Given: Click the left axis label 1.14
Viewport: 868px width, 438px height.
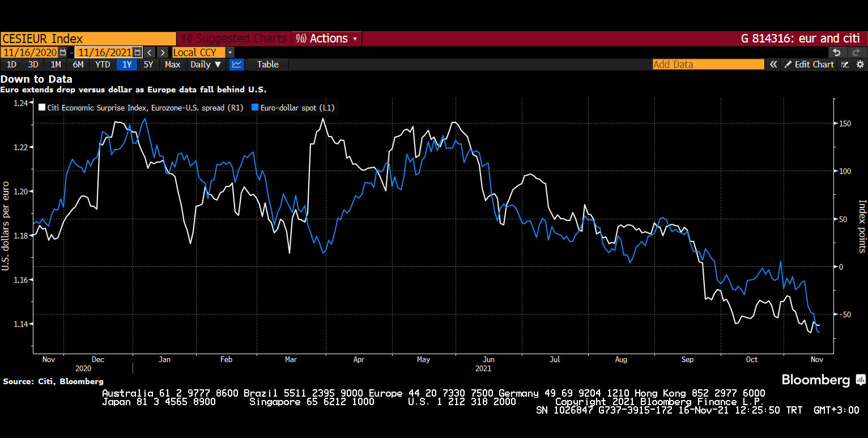Looking at the screenshot, I should (20, 324).
